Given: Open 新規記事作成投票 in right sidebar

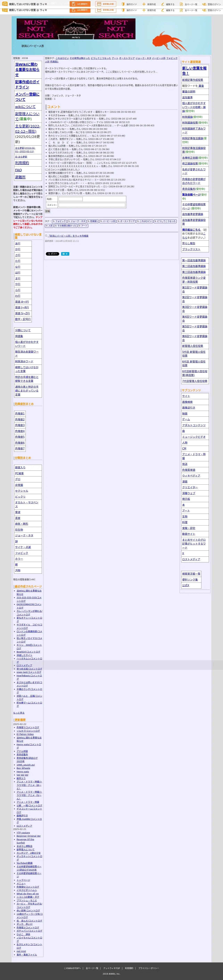Looking at the screenshot, I should (193, 80).
